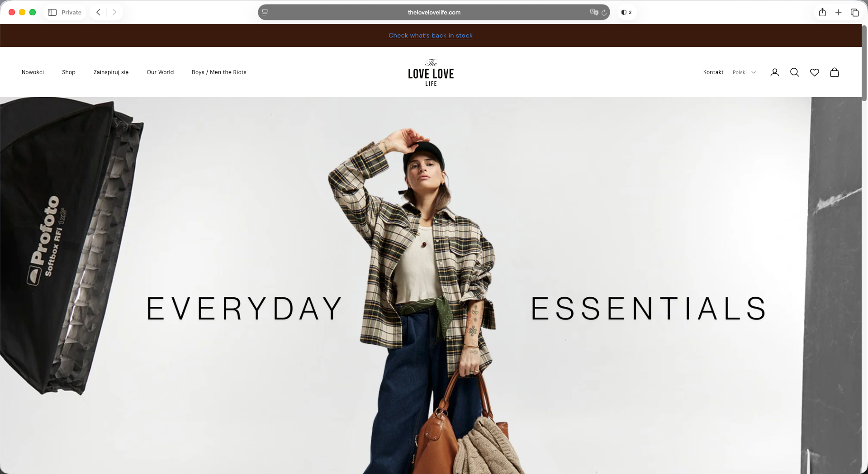The height and width of the screenshot is (474, 868).
Task: Open the Shop menu item
Action: (69, 72)
